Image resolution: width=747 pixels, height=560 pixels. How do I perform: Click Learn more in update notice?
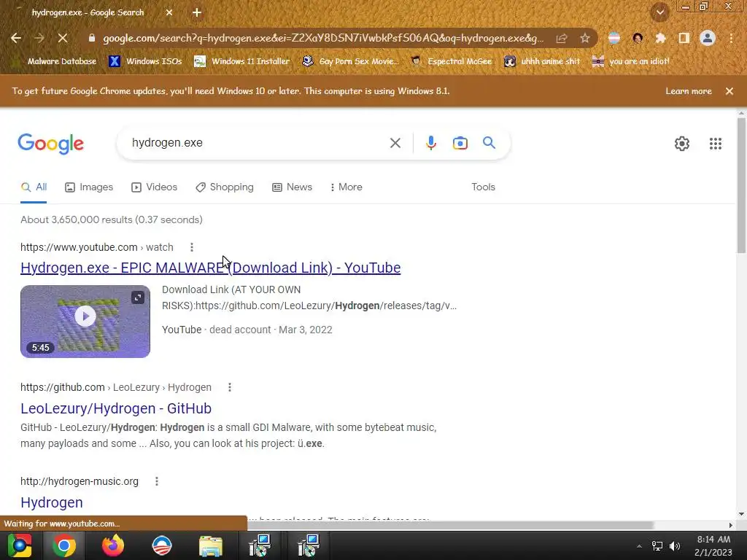(x=689, y=91)
